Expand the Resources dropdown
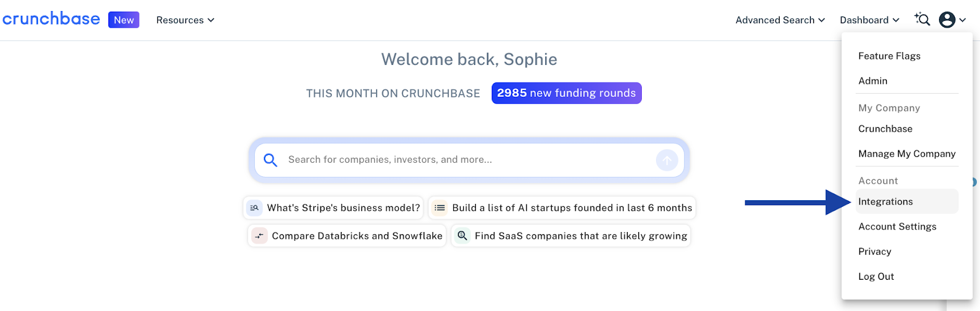The image size is (980, 311). tap(185, 20)
